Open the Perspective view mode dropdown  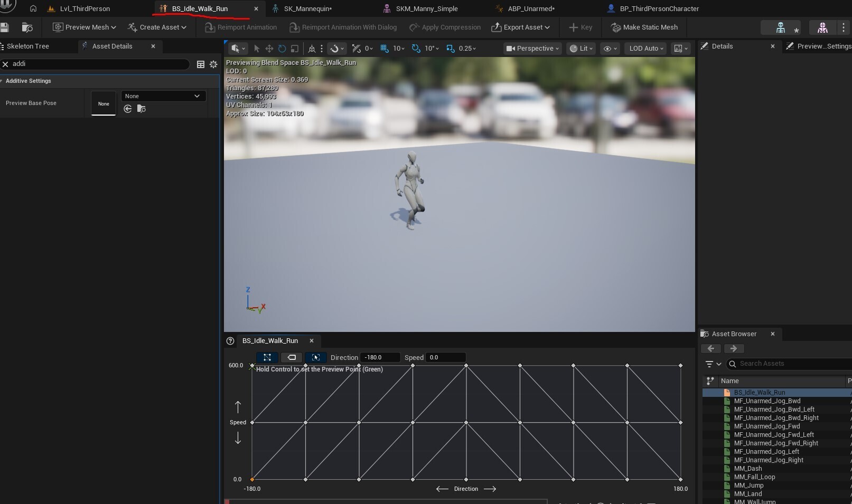tap(532, 49)
